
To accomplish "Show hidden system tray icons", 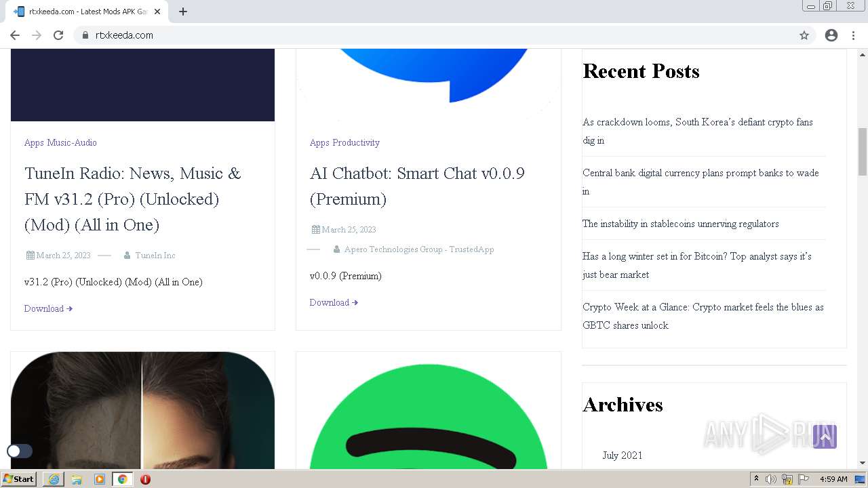I will click(x=757, y=479).
